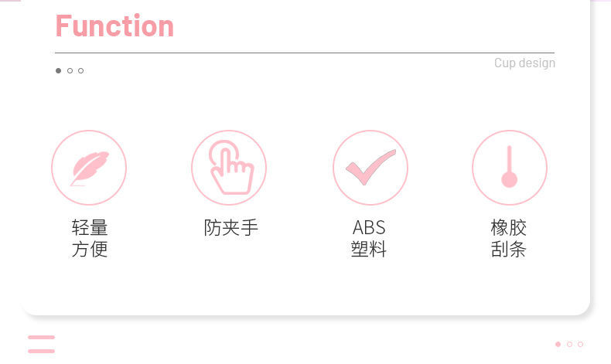
Task: Select the filled pink pagination dot at bottom right
Action: (x=558, y=344)
